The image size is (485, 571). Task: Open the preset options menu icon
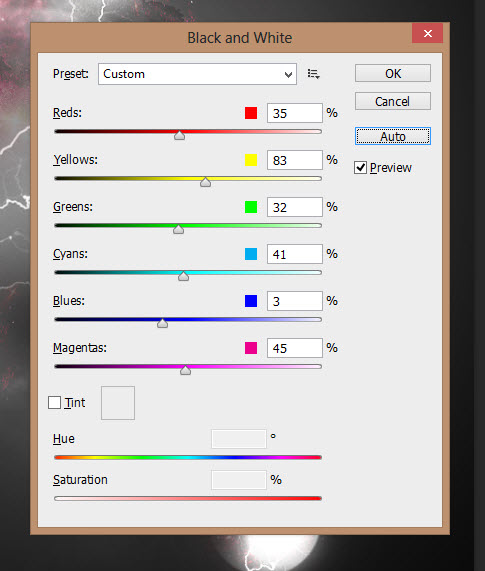[x=314, y=74]
